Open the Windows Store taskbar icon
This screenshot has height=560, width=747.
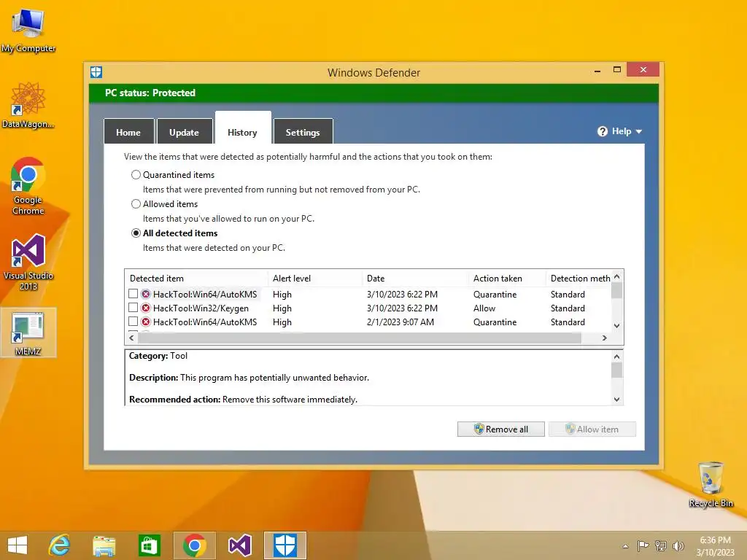coord(149,545)
